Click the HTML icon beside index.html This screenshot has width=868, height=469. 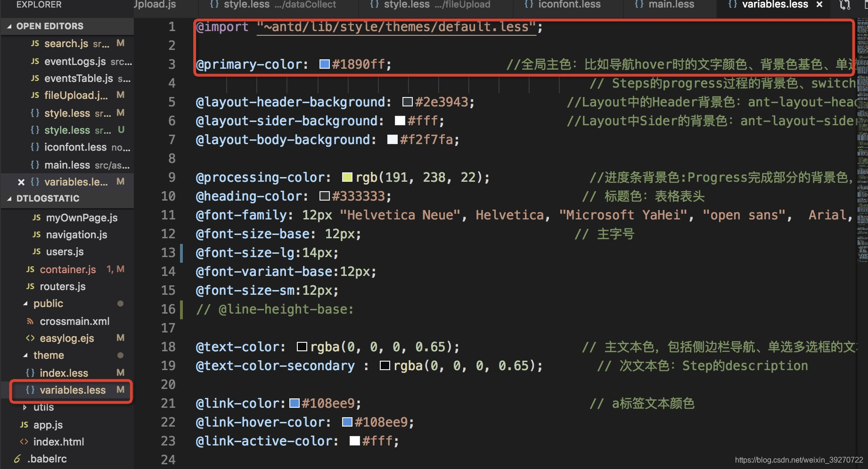pos(24,442)
